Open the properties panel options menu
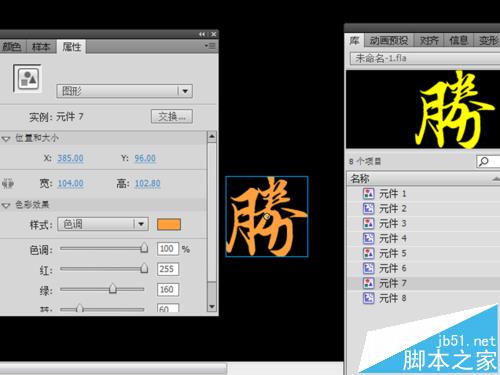This screenshot has width=500, height=375. [211, 46]
